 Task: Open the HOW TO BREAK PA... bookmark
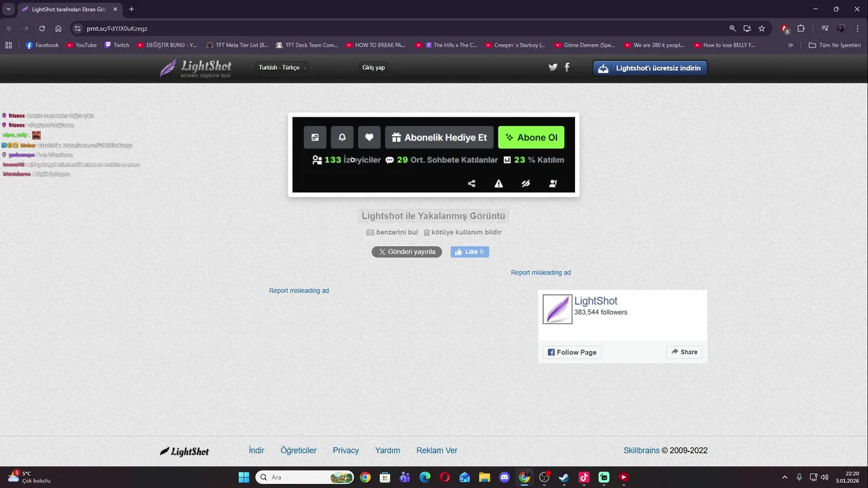376,45
